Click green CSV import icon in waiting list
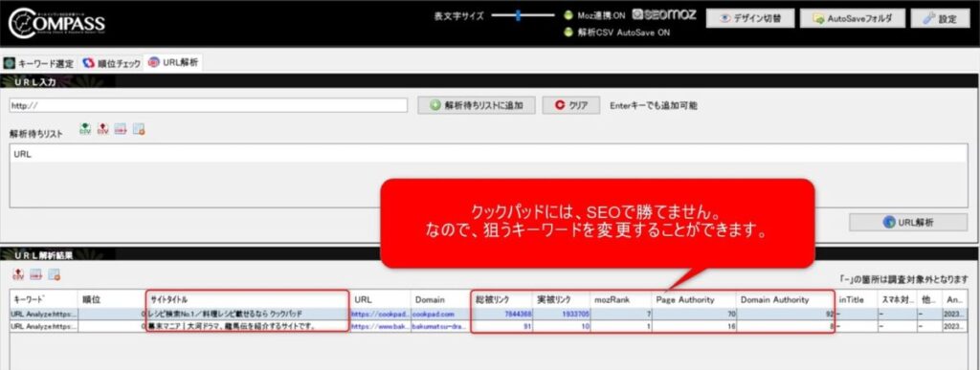 coord(85,129)
